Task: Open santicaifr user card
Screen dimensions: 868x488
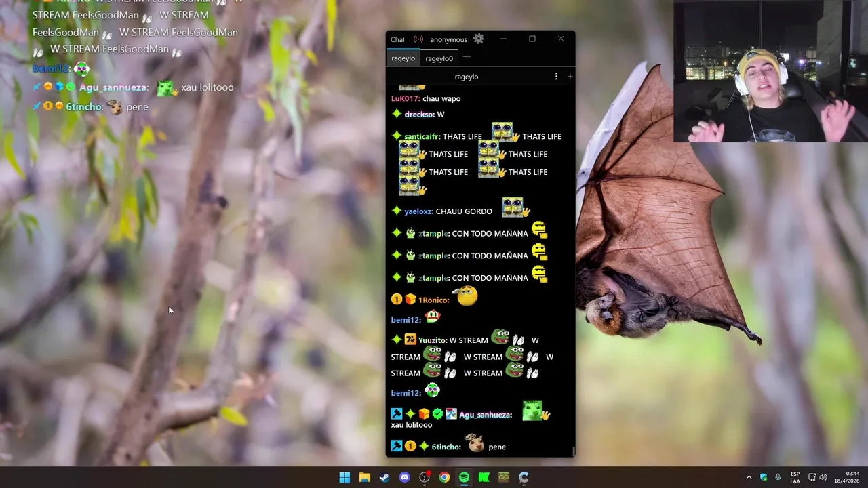Action: click(422, 137)
